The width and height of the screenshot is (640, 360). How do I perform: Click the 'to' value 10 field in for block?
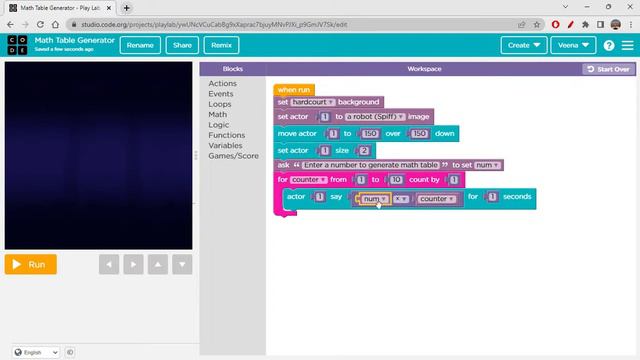[396, 180]
